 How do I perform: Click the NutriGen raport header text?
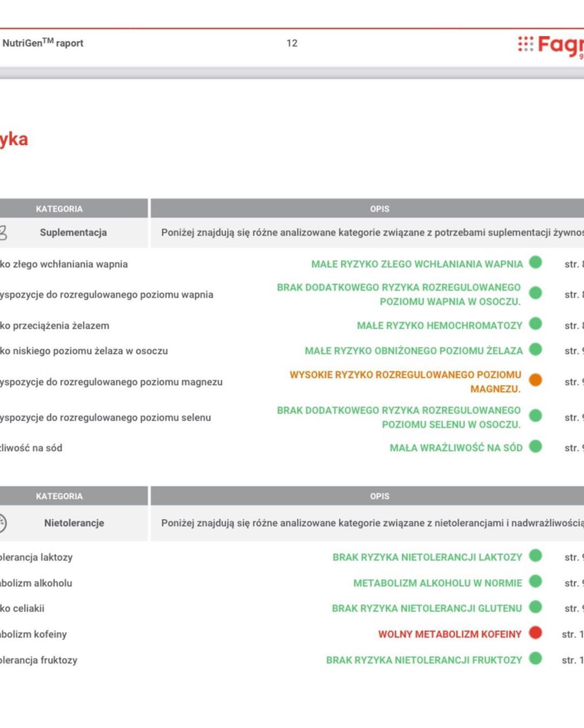tap(43, 43)
